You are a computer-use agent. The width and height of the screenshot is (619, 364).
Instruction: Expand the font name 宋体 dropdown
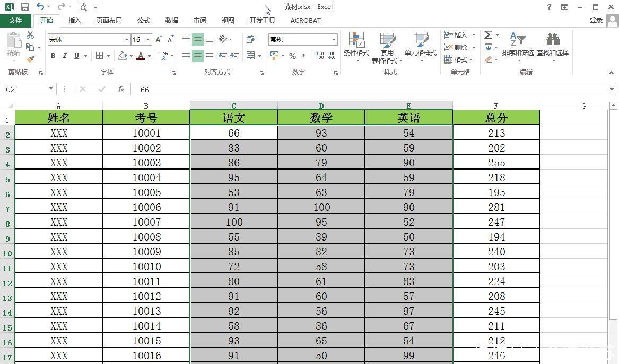click(127, 40)
